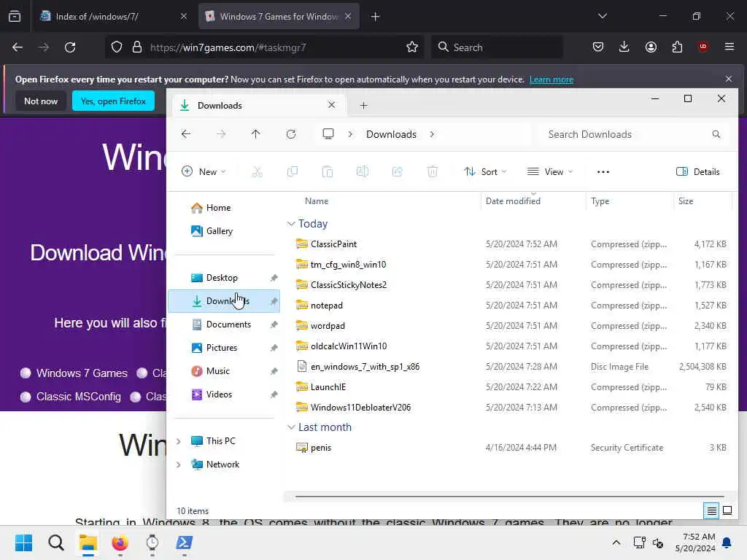Switch to details list view icon in status bar

711,511
